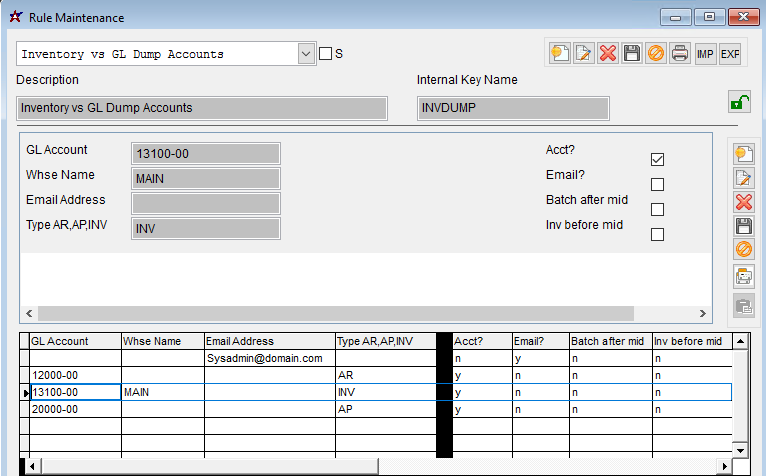Cancel changes with orange icon in side toolbar
The image size is (766, 476).
click(743, 250)
